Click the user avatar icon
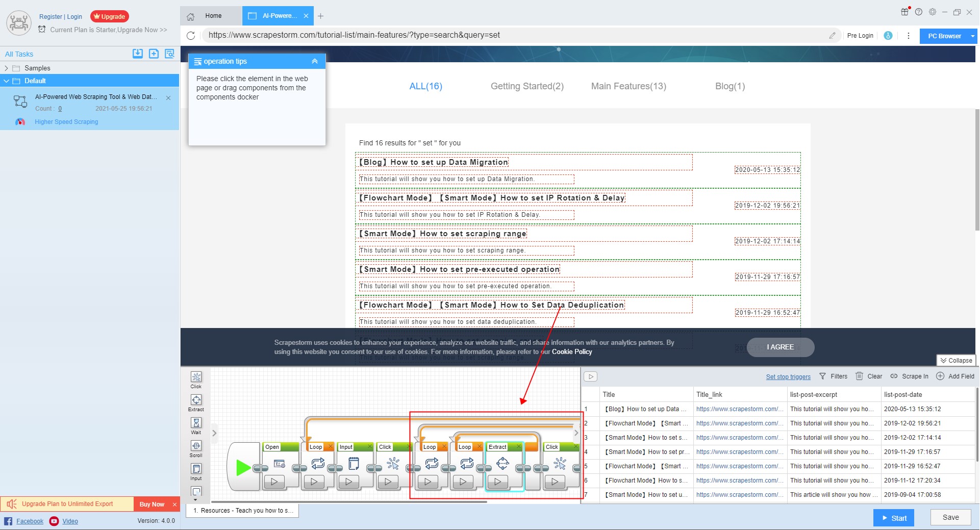 [19, 23]
